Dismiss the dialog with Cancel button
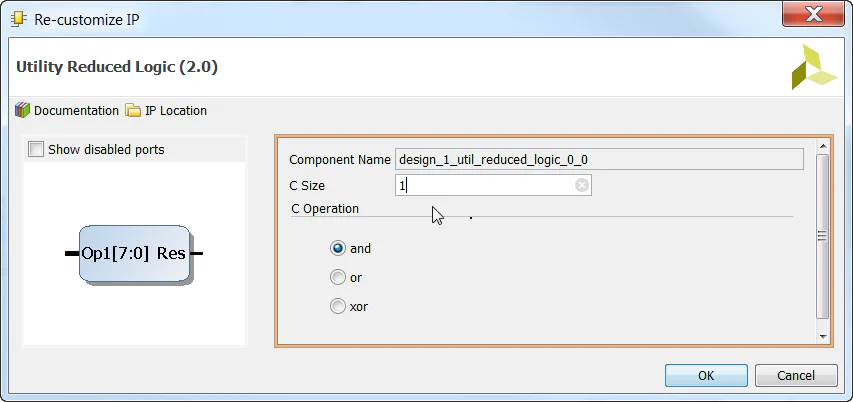This screenshot has width=853, height=402. click(x=796, y=375)
